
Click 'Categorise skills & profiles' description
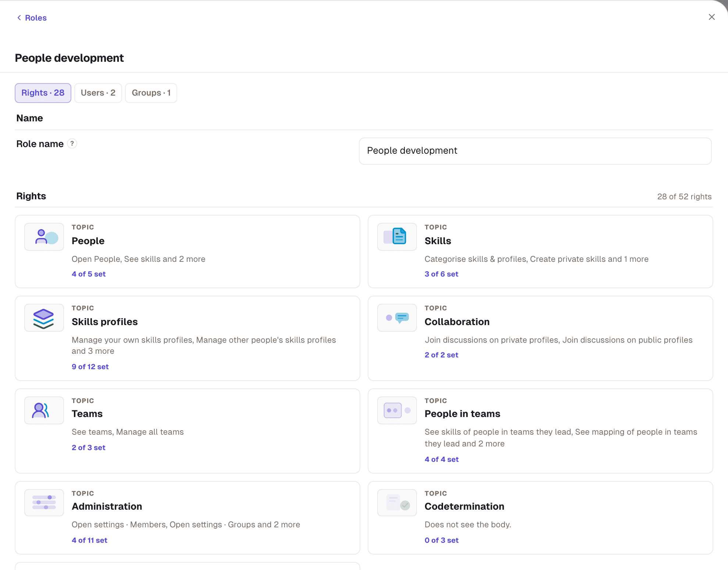[x=536, y=259]
